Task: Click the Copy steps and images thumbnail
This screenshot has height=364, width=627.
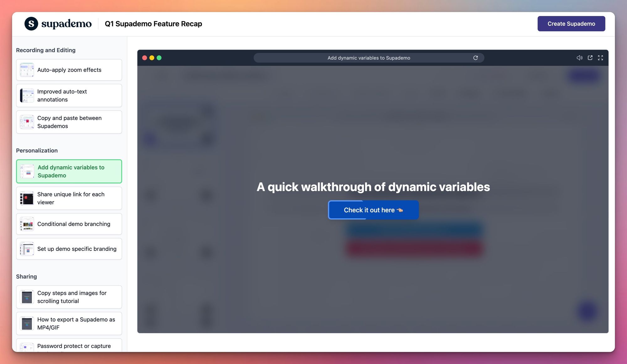Action: (27, 297)
